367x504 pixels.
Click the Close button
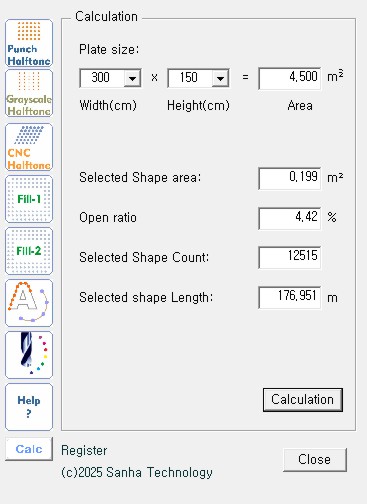(315, 460)
